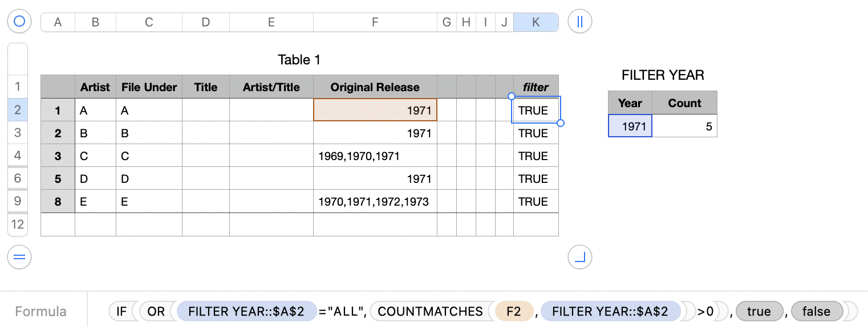Click the IF function token in formula
This screenshot has height=327, width=868.
121,312
